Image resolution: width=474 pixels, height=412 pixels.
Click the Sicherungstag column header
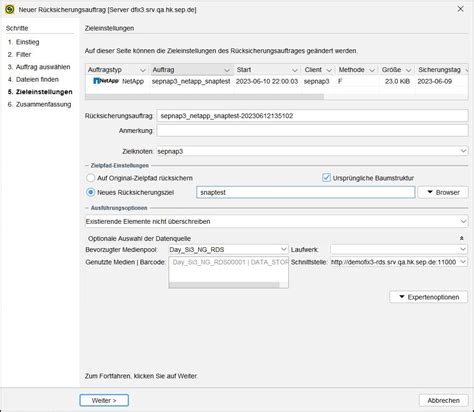439,70
